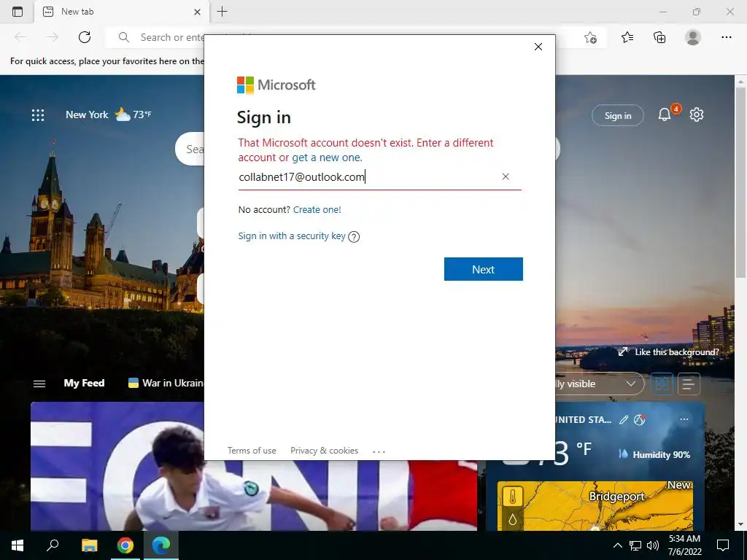This screenshot has width=747, height=560.
Task: Follow the 'get a new one' link
Action: tap(327, 157)
